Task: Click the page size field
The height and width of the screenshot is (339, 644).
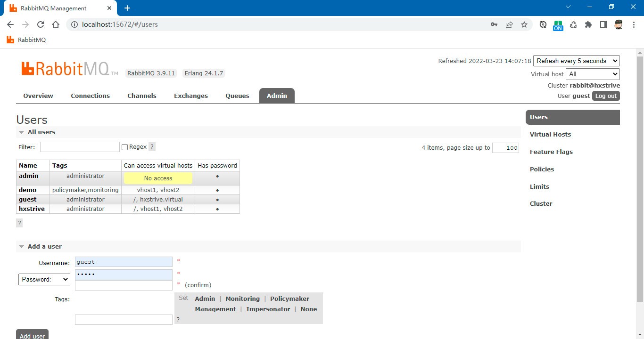Action: tap(505, 148)
